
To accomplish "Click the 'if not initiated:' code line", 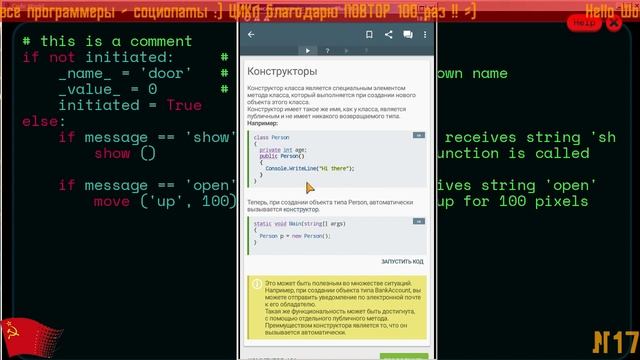I will click(98, 58).
